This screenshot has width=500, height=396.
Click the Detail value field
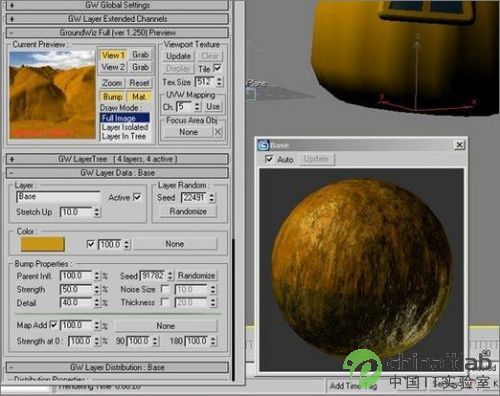[76, 303]
